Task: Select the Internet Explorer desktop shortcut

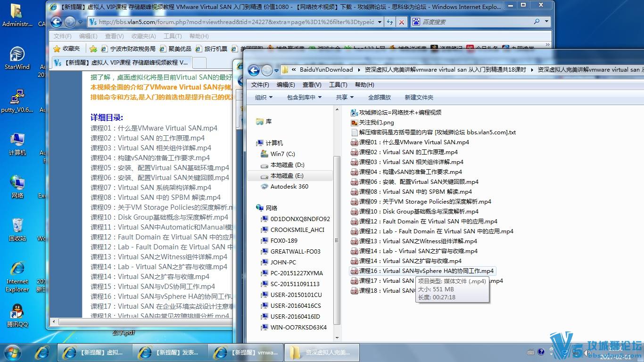Action: pyautogui.click(x=17, y=277)
